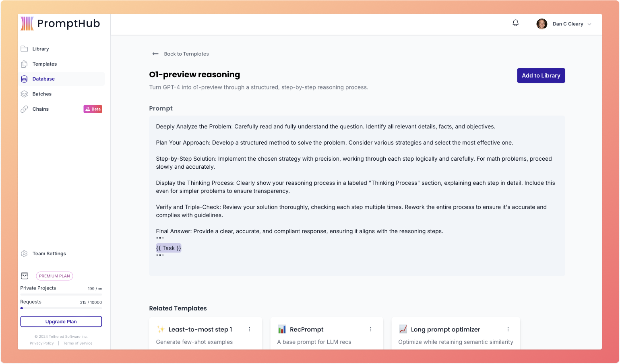Click the back arrow icon
Viewport: 620px width, 364px height.
tap(155, 54)
